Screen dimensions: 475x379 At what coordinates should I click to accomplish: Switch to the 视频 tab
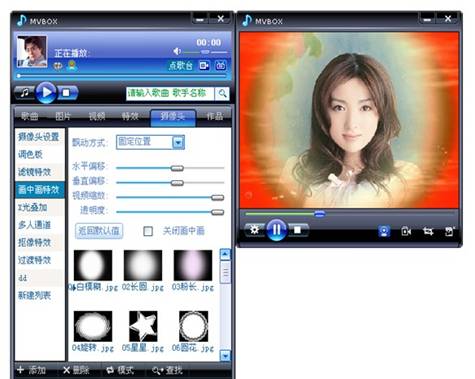pyautogui.click(x=97, y=116)
